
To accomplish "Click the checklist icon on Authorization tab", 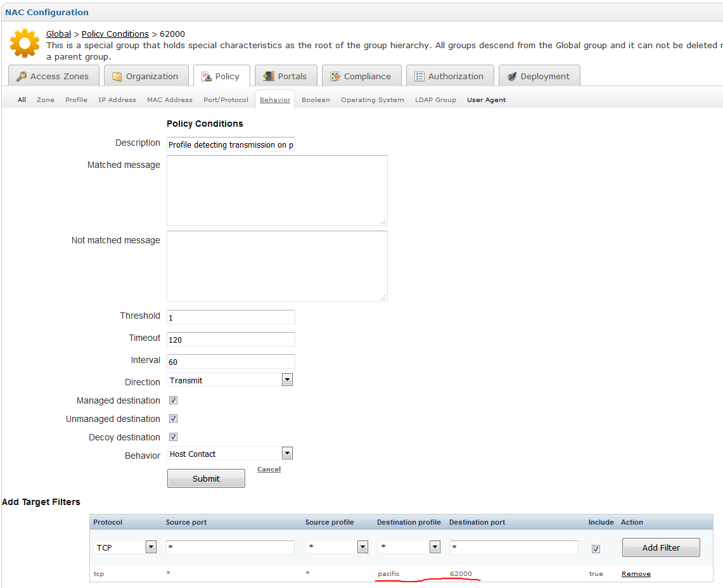I will pyautogui.click(x=419, y=75).
